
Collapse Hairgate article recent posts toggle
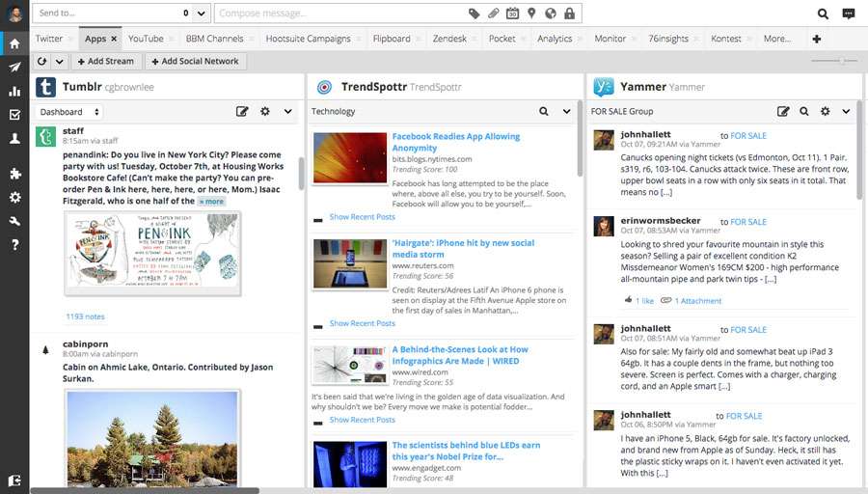(x=317, y=326)
